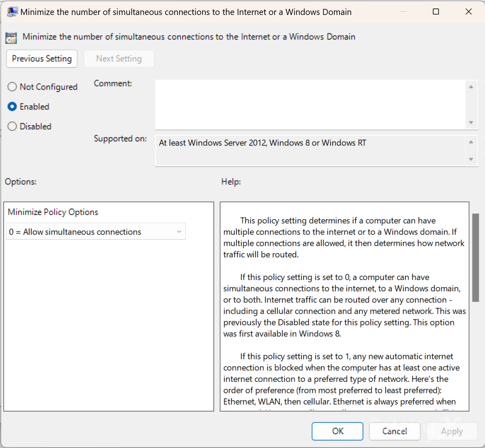This screenshot has height=448, width=485.
Task: Click the Comment box scroll up arrow
Action: (471, 87)
